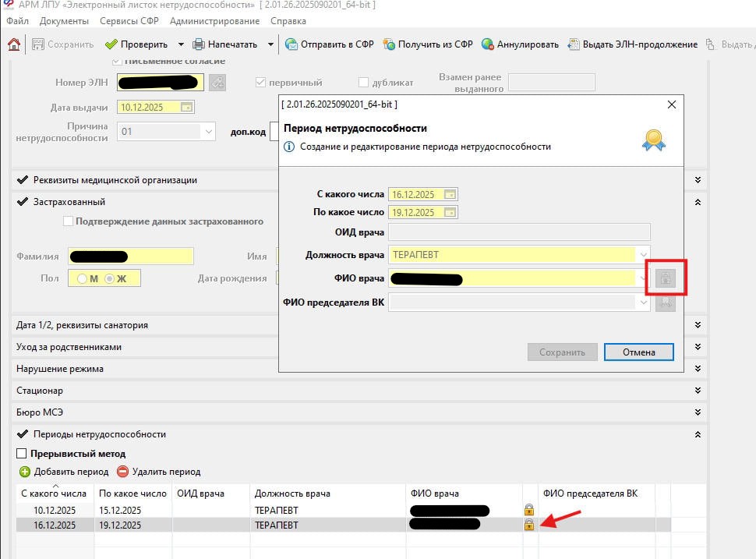Click Получить из СФР toolbar icon
756x559 pixels.
(388, 44)
